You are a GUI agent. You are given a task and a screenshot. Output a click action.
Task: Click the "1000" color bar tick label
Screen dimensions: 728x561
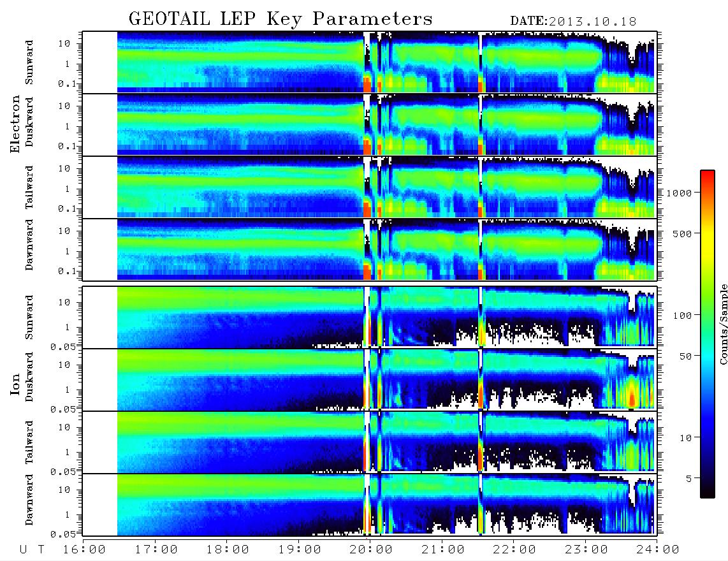pyautogui.click(x=680, y=193)
